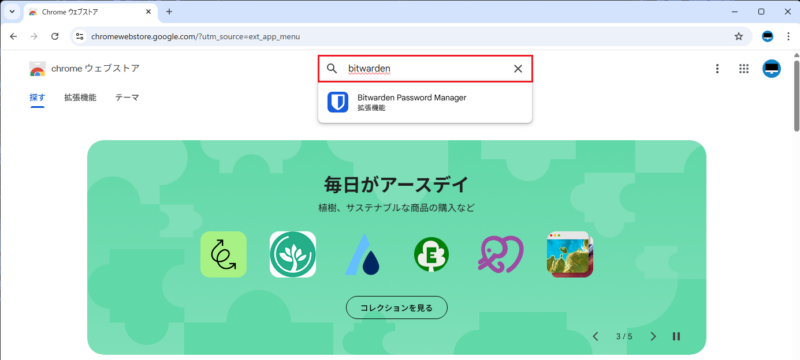Open Chrome profile avatar in toolbar

[767, 37]
